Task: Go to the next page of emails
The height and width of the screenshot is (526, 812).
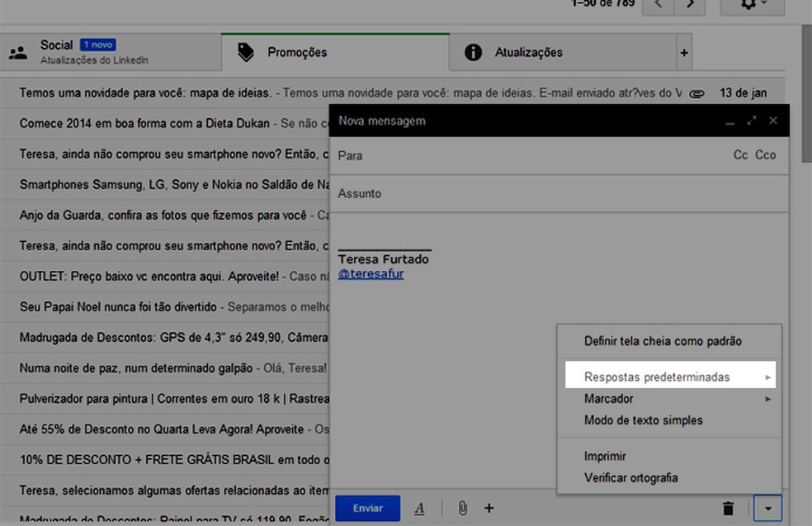Action: coord(690,5)
